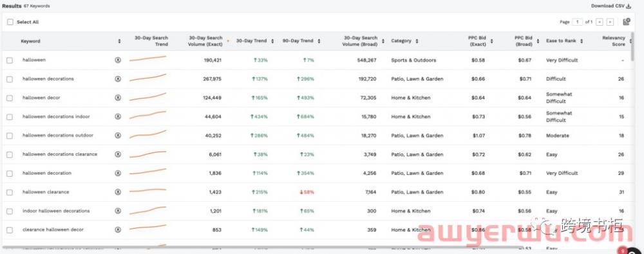Select the keyword halloween decorations outdoor
Viewport: 644px width, 254px height.
click(58, 135)
